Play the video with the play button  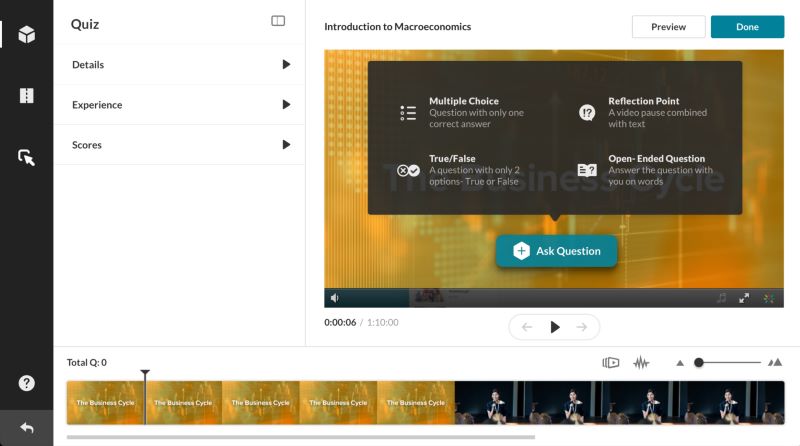coord(555,327)
